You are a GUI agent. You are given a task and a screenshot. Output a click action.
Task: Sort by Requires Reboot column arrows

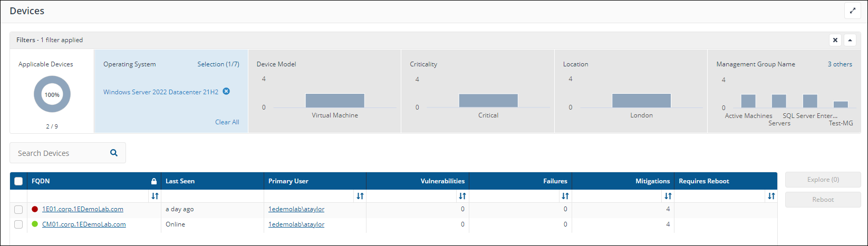click(771, 196)
